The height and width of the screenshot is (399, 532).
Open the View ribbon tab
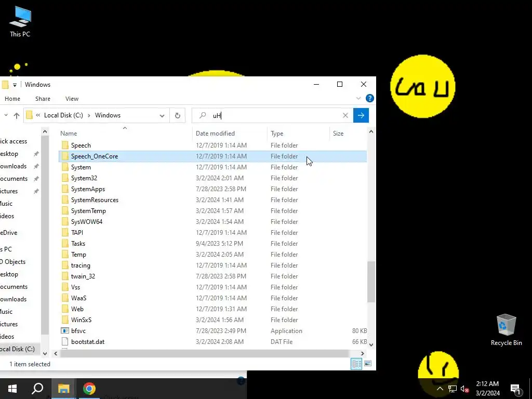point(72,99)
